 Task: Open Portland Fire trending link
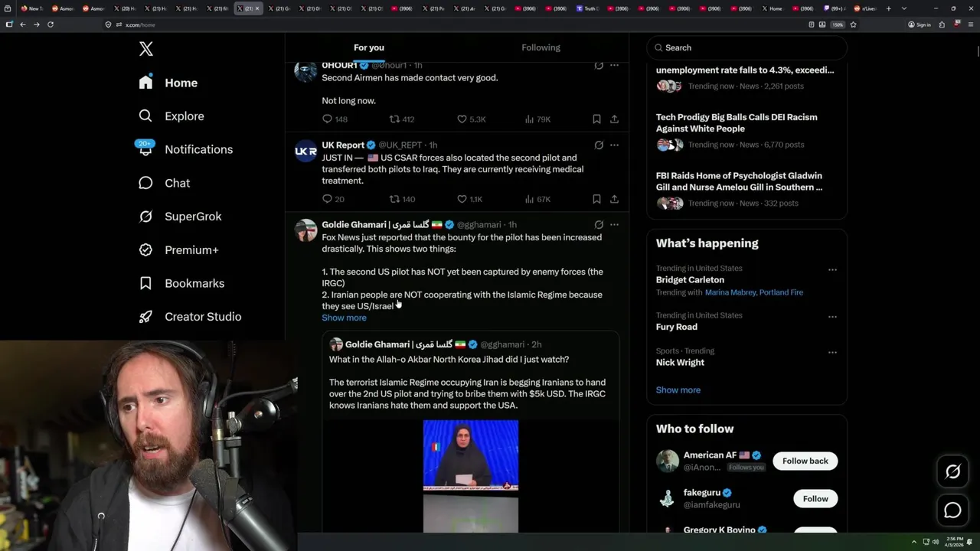(x=779, y=292)
